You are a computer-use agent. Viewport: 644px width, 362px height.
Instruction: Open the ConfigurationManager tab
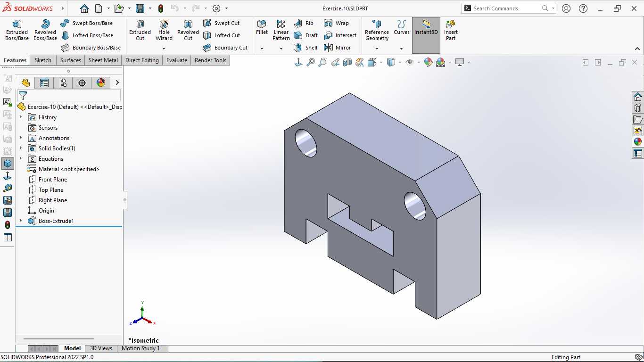coord(63,83)
